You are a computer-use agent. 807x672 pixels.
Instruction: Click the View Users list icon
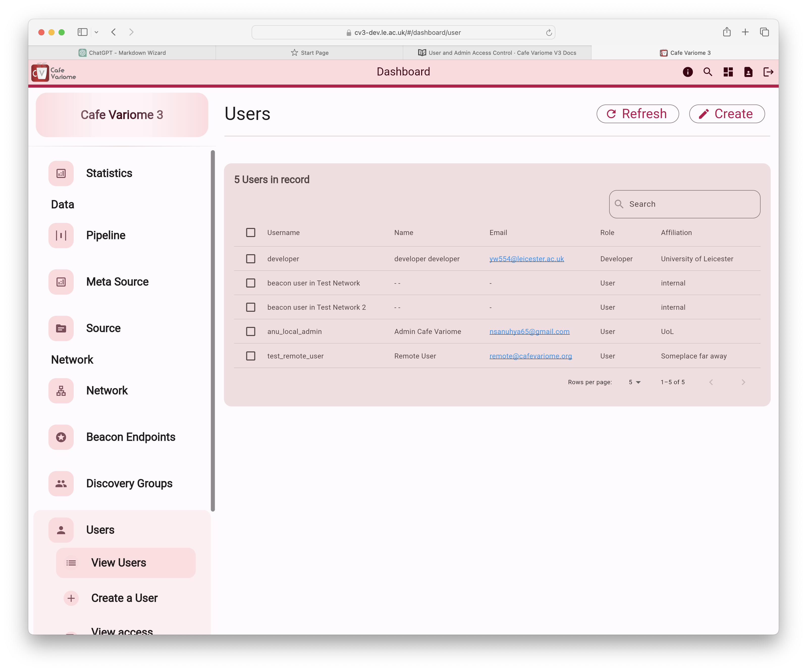coord(71,563)
